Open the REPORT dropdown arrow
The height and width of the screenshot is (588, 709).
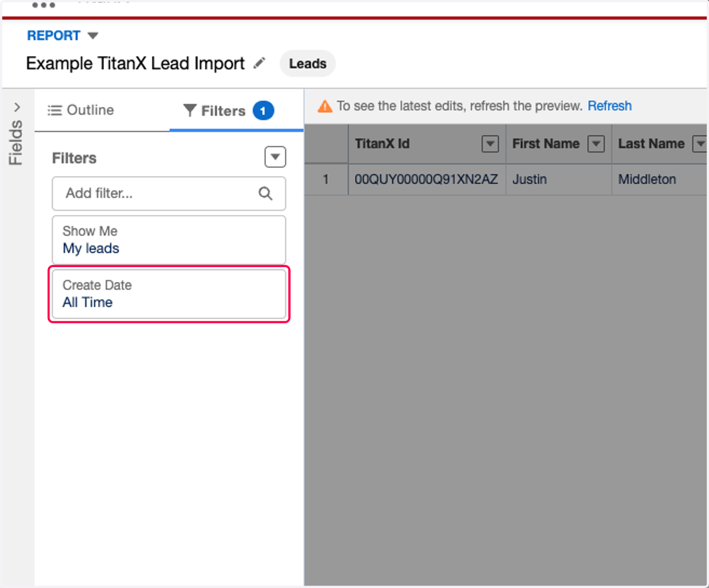[92, 36]
